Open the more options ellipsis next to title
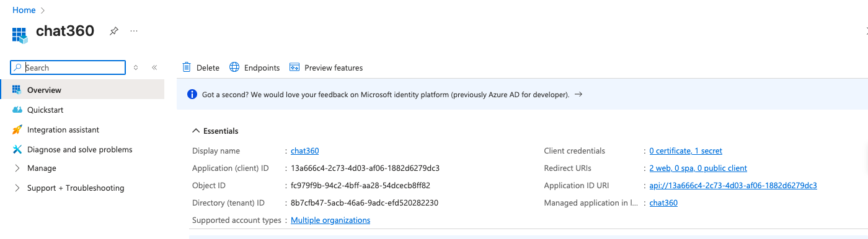868x239 pixels. 134,30
